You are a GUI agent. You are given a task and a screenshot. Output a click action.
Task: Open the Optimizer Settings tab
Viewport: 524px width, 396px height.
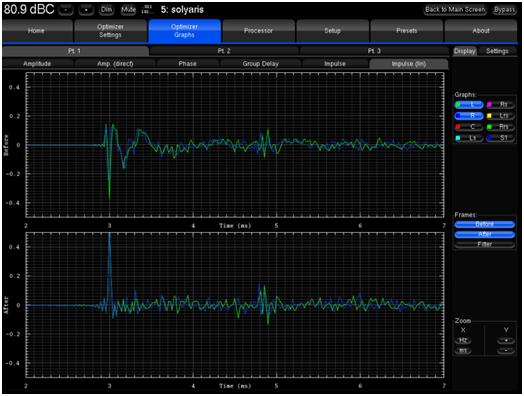110,31
